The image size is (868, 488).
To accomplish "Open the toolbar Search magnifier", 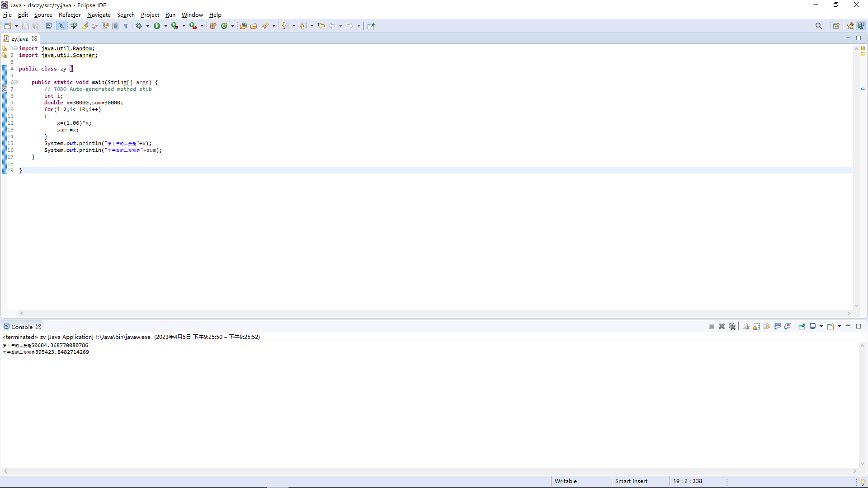I will coord(819,26).
